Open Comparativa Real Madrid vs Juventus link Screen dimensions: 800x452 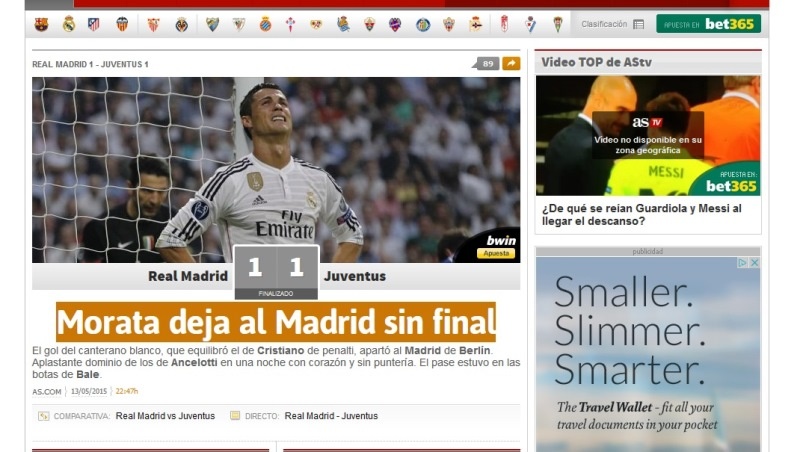165,416
